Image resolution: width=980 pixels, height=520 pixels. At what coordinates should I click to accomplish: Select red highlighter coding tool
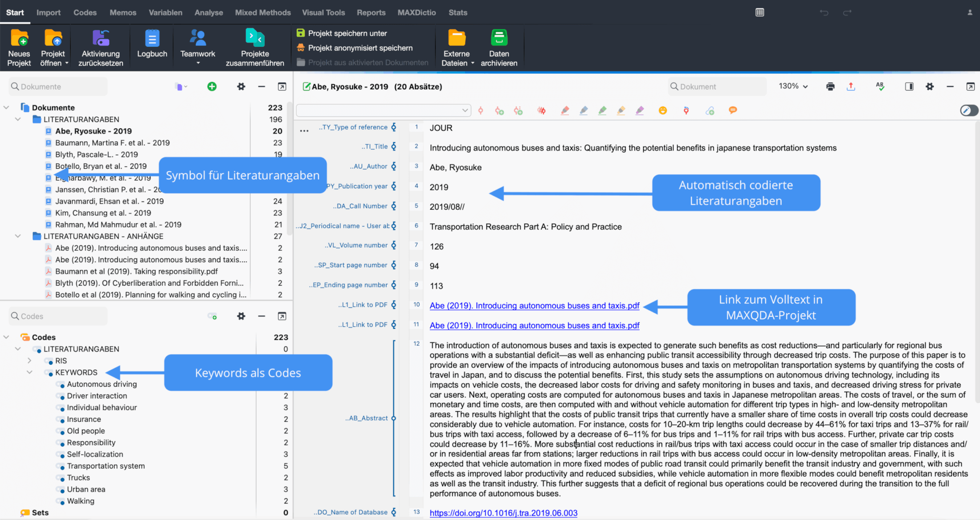pos(565,111)
